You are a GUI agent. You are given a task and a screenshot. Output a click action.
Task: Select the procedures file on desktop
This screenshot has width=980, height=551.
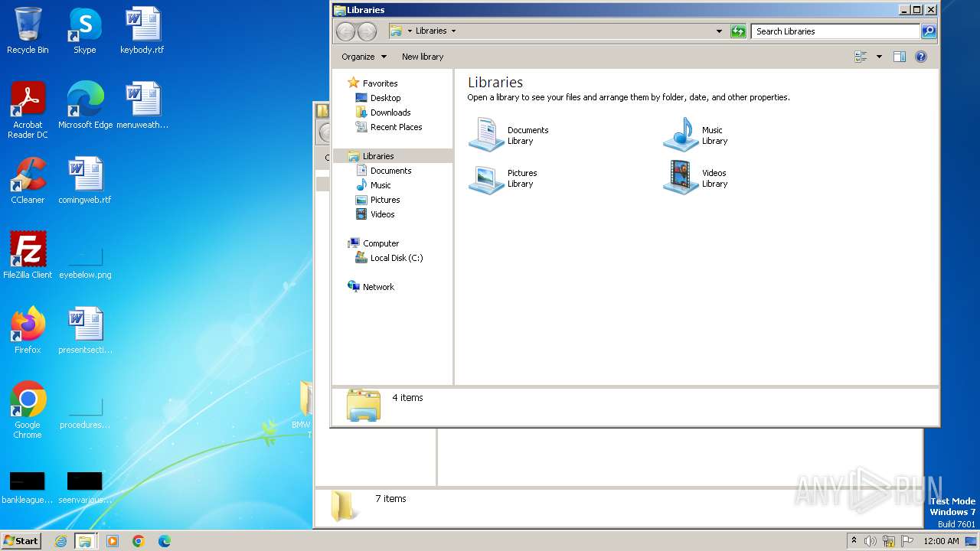tap(85, 412)
